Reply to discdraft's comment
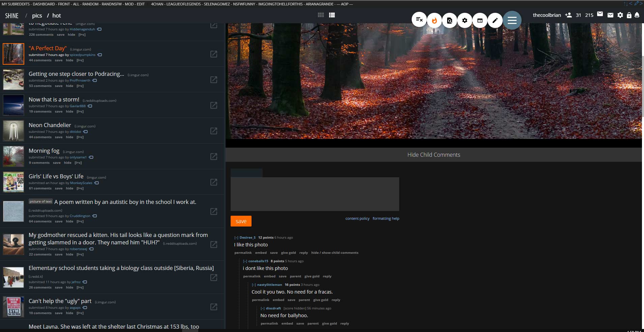Screen dimensions: 644x332 click(345, 324)
